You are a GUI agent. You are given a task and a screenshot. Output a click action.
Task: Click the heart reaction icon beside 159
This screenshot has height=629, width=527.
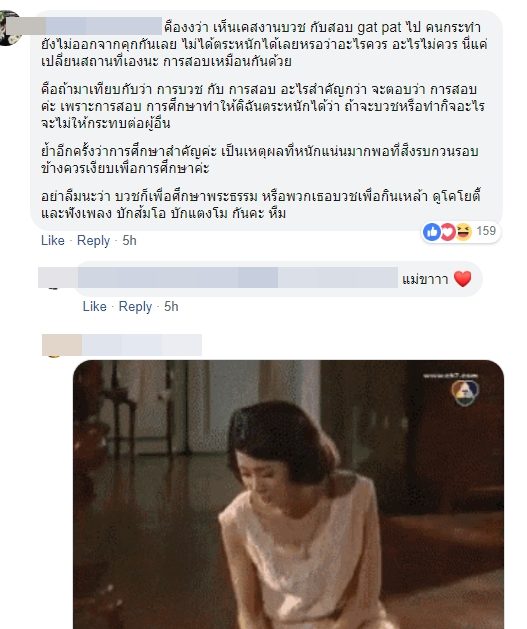(448, 231)
